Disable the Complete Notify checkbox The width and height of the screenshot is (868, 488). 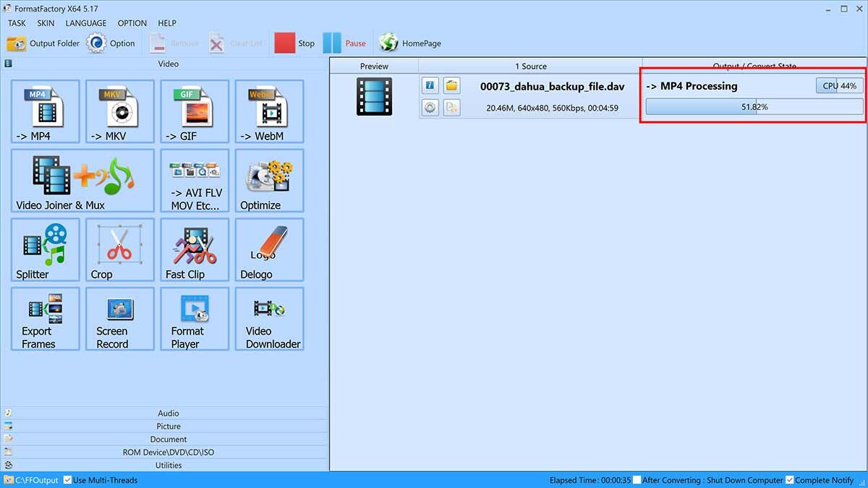tap(789, 480)
